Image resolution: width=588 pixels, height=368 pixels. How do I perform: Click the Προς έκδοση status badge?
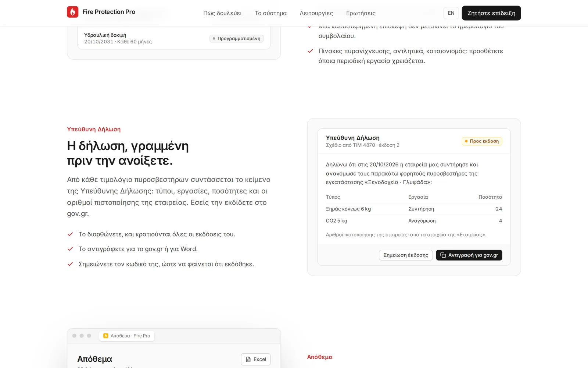tap(482, 141)
